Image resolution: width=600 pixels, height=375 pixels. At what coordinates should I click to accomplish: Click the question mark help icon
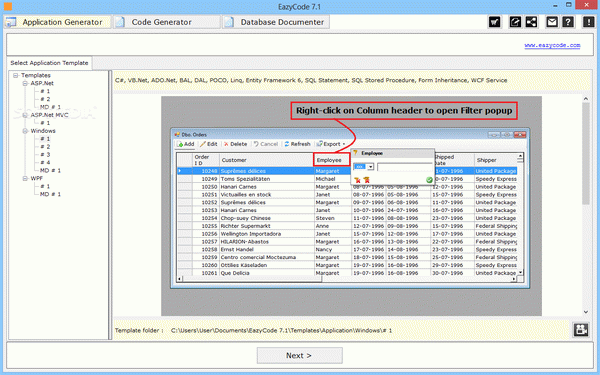click(568, 22)
